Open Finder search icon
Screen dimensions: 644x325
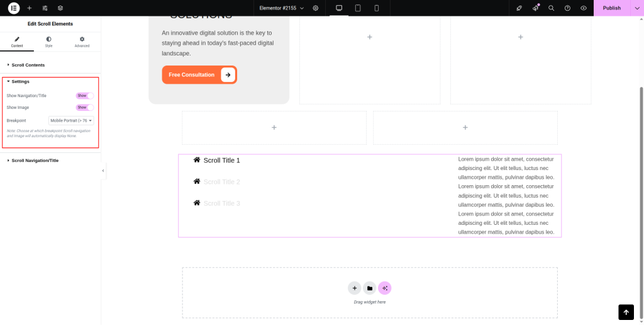click(551, 8)
